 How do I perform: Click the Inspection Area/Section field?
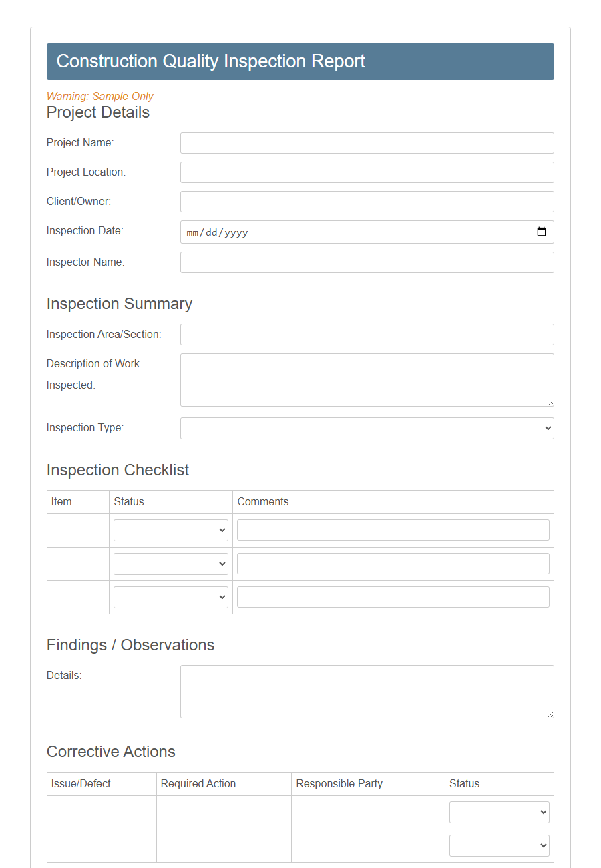click(367, 335)
